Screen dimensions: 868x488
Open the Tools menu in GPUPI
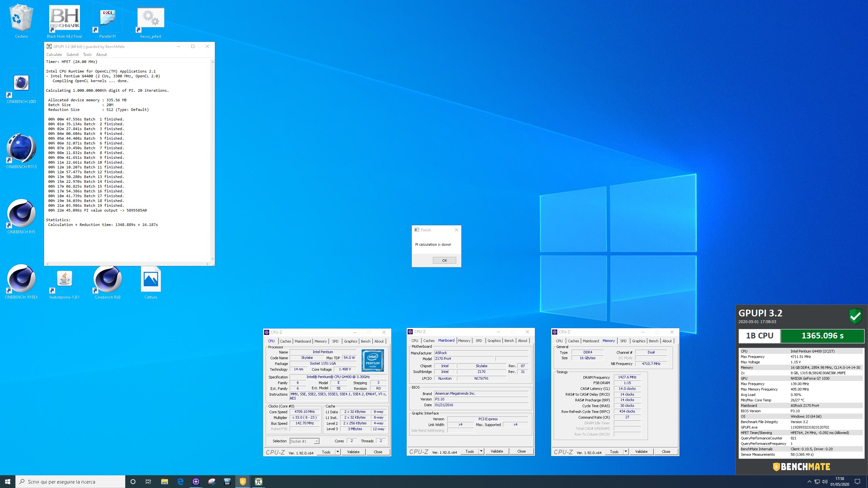(87, 55)
